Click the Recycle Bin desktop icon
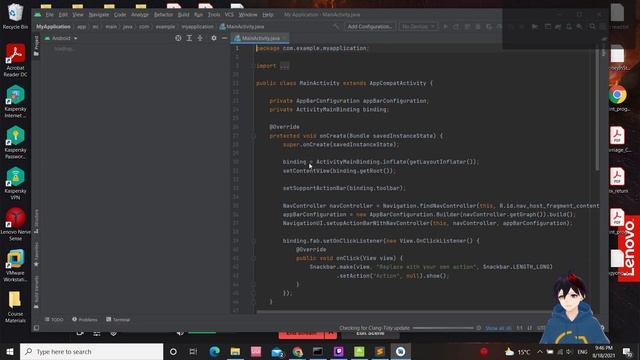 point(16,17)
